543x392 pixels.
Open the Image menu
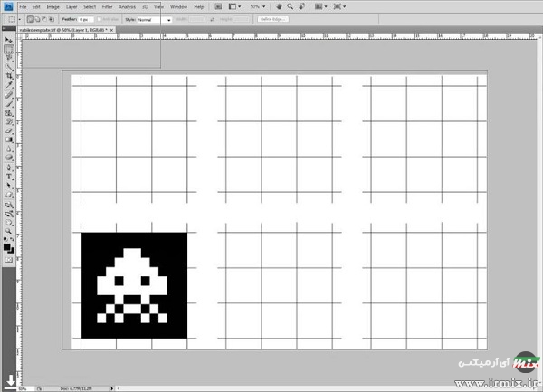(x=52, y=6)
